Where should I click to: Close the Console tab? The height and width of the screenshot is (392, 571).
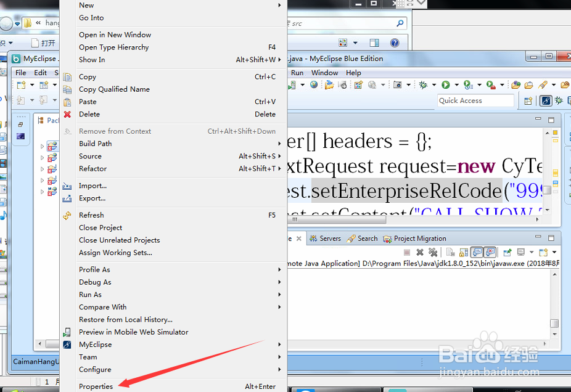click(x=298, y=239)
